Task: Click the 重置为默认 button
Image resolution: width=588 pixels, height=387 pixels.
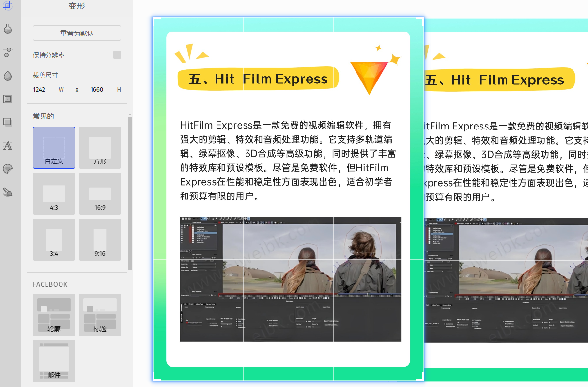Action: tap(77, 33)
